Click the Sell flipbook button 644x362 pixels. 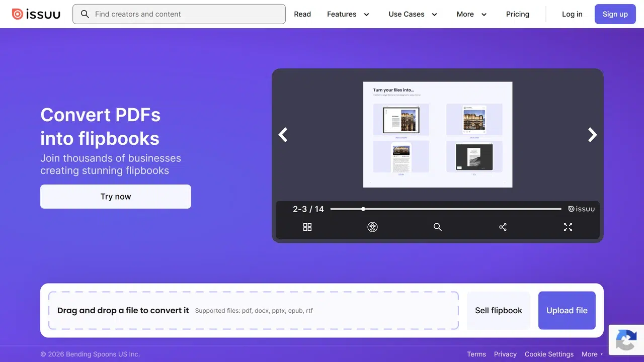pyautogui.click(x=499, y=311)
